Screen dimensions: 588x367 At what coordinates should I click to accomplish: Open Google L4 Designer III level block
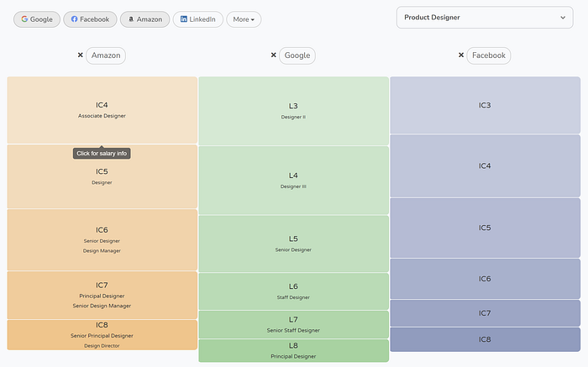point(294,181)
